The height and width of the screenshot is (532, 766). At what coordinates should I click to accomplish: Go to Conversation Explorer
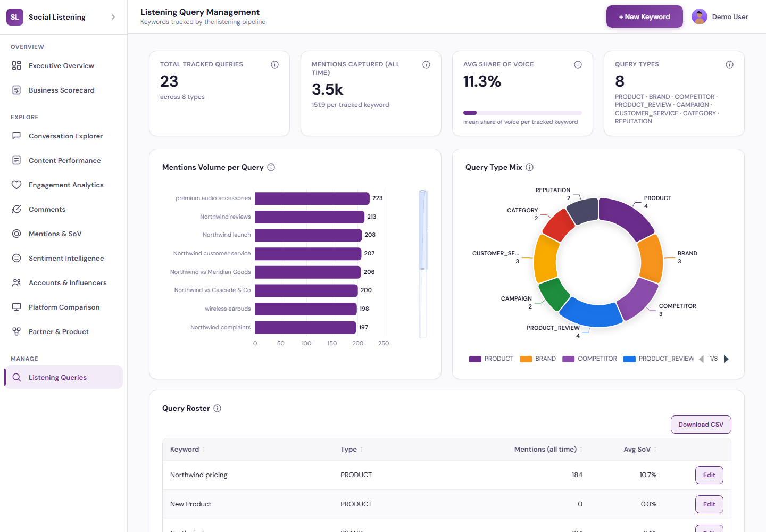click(63, 136)
